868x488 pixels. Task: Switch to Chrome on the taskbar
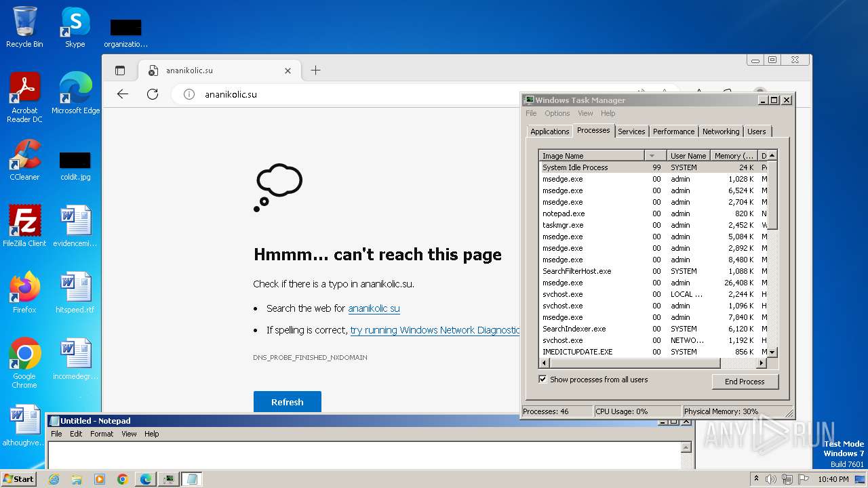coord(123,479)
